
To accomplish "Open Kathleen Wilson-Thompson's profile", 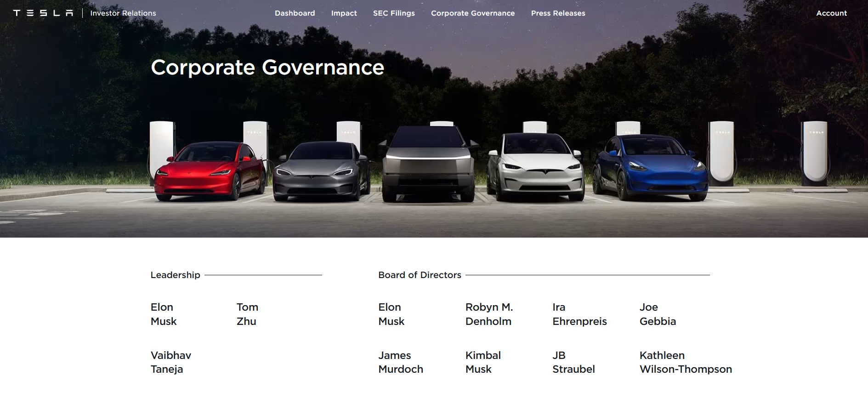I will point(686,362).
